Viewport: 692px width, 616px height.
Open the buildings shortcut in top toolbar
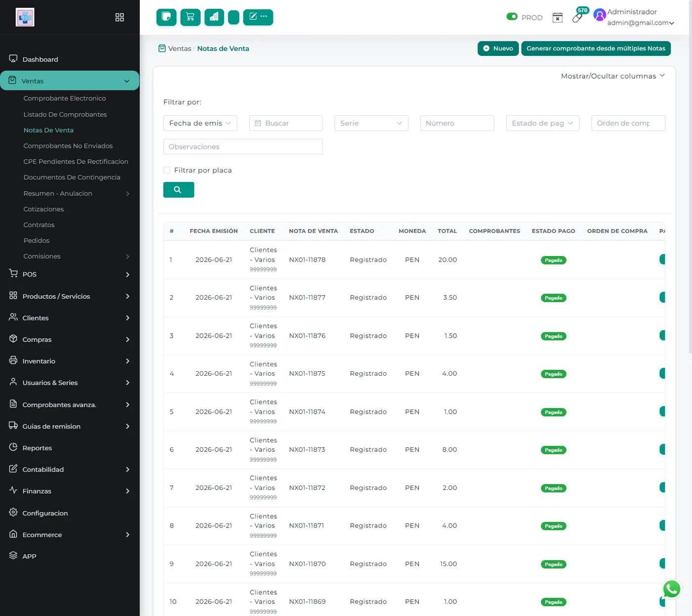214,17
